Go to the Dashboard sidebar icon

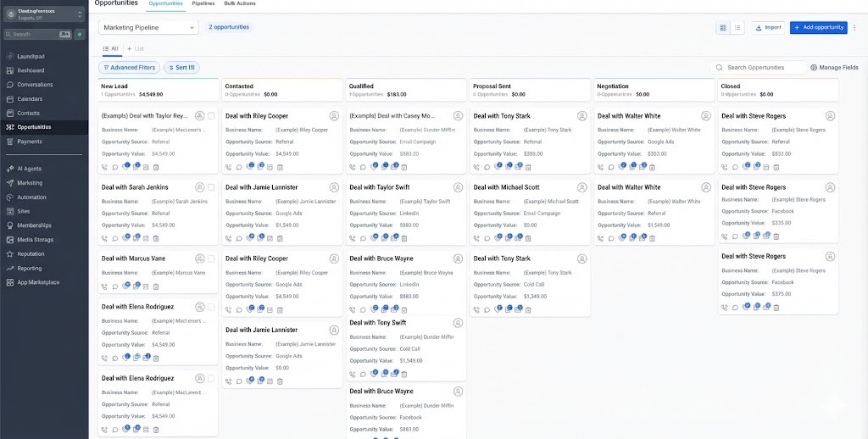tap(10, 71)
